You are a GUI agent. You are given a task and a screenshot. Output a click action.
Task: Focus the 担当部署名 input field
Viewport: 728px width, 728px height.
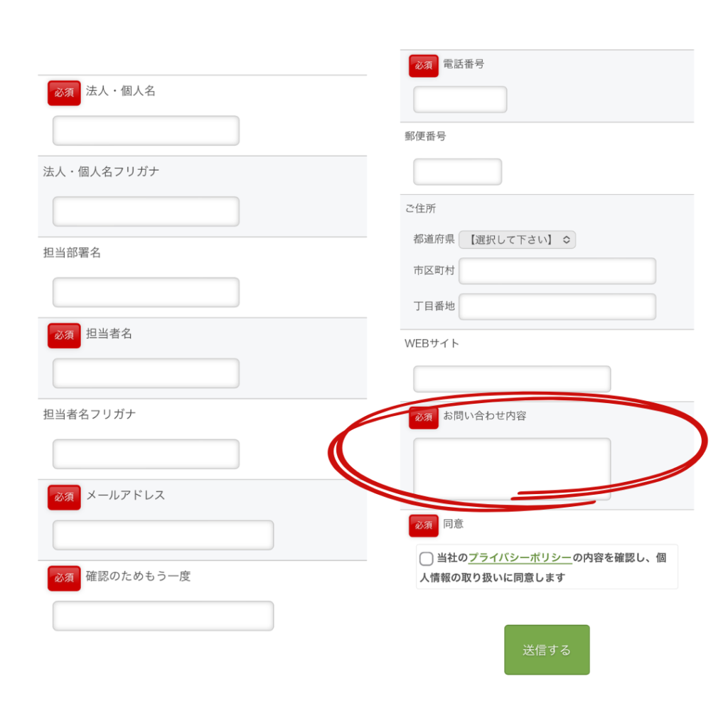coord(146,292)
